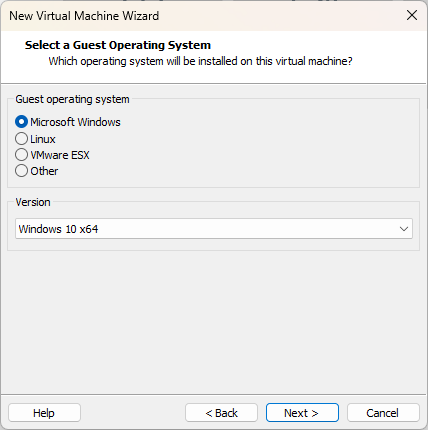
Task: Click the VMware ESX label text
Action: (60, 155)
